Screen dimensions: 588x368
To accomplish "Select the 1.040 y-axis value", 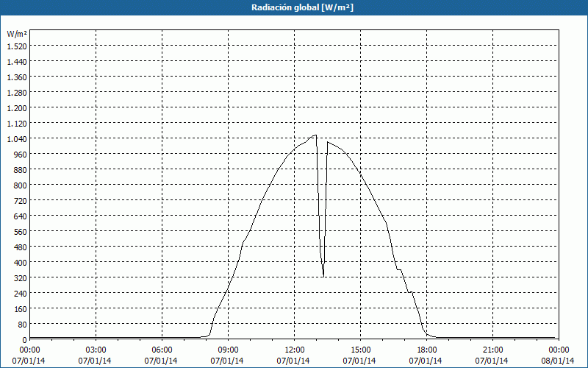I will 17,139.
